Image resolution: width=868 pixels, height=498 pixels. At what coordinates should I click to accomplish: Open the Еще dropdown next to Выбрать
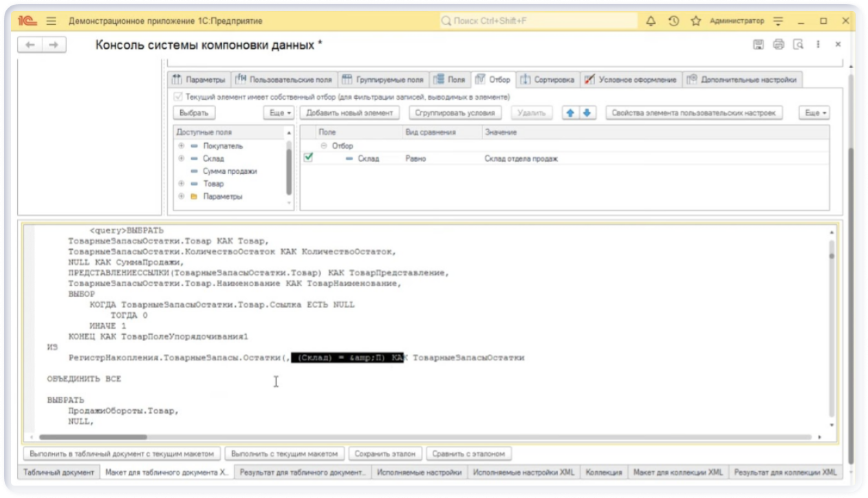coord(279,113)
